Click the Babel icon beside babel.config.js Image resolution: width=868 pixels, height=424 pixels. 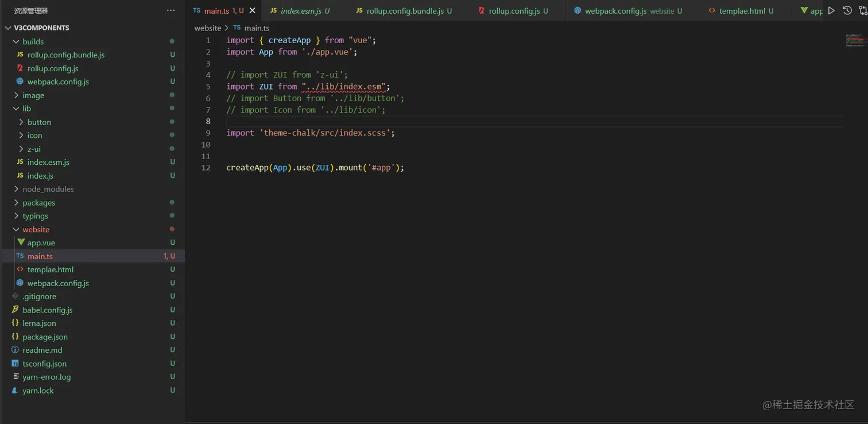(x=15, y=310)
